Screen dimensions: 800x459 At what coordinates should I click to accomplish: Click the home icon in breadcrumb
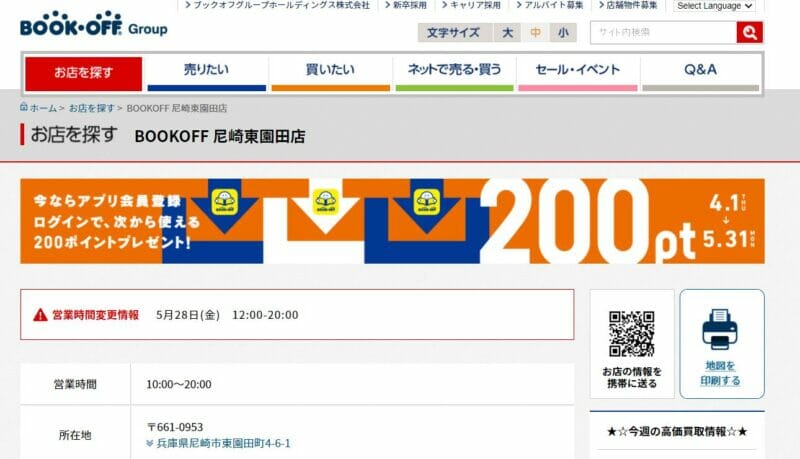23,107
